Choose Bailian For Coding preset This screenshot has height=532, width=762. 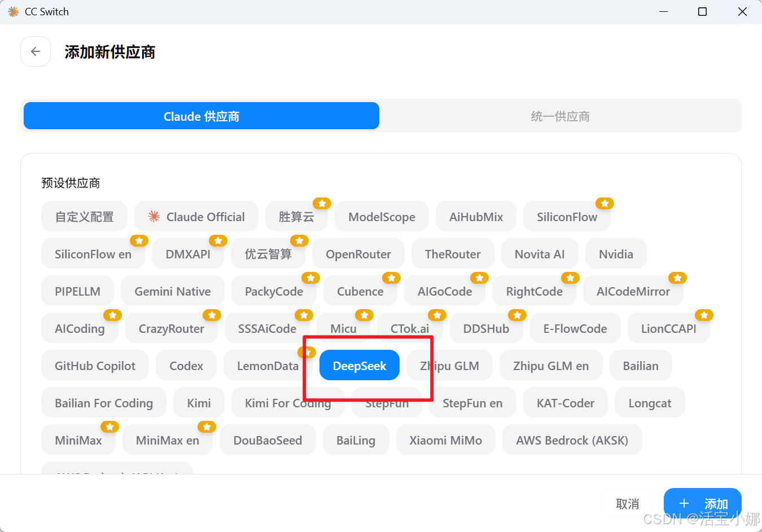(104, 403)
